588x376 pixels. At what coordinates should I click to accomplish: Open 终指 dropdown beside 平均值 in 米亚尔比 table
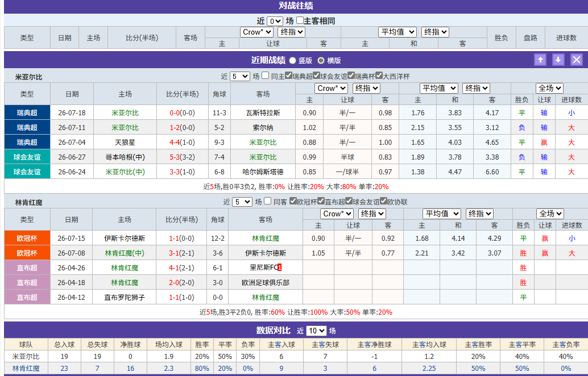pyautogui.click(x=476, y=89)
